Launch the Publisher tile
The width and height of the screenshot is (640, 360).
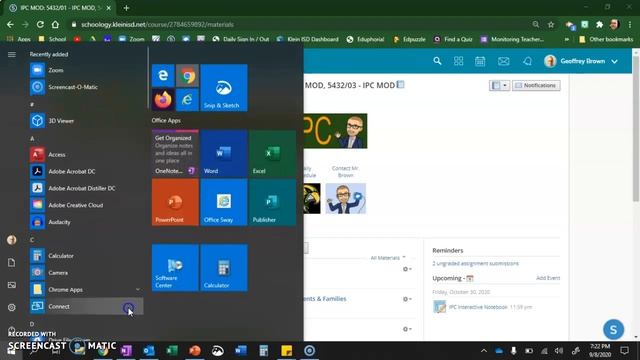click(x=272, y=202)
